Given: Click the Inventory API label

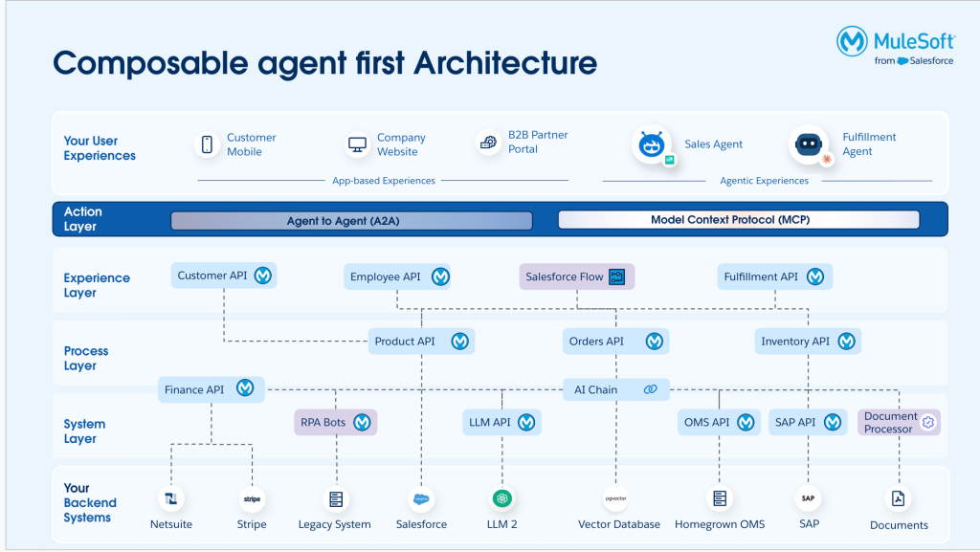Looking at the screenshot, I should coord(795,342).
